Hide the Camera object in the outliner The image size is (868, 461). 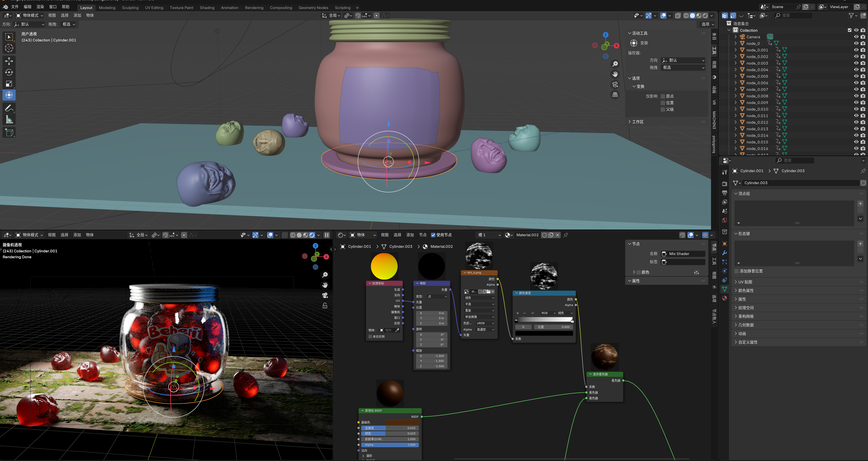pyautogui.click(x=856, y=37)
